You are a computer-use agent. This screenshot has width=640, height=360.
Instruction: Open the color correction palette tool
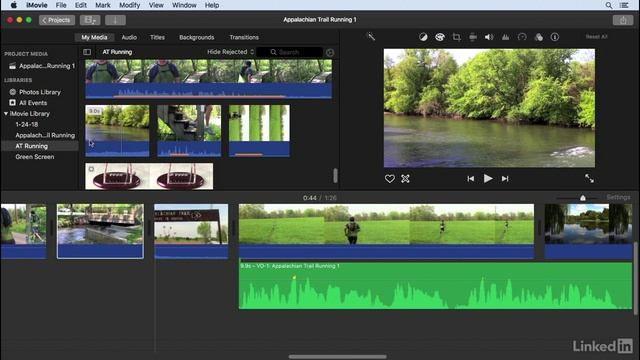click(440, 37)
